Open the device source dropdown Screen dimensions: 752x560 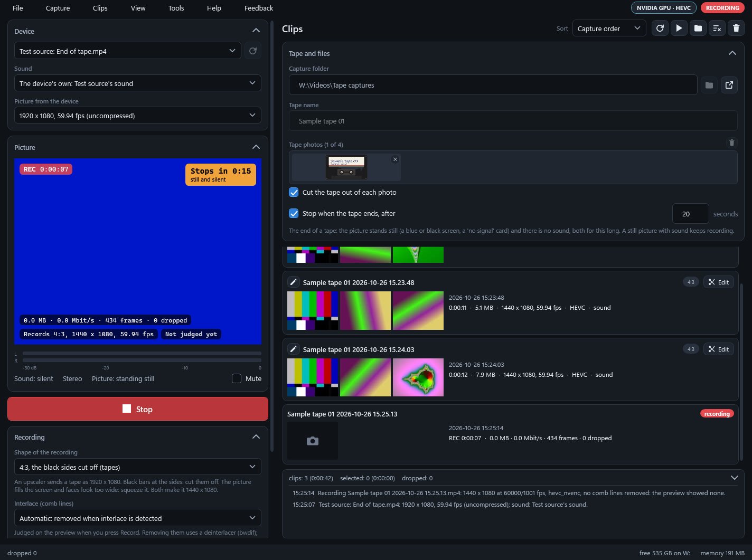[x=128, y=51]
